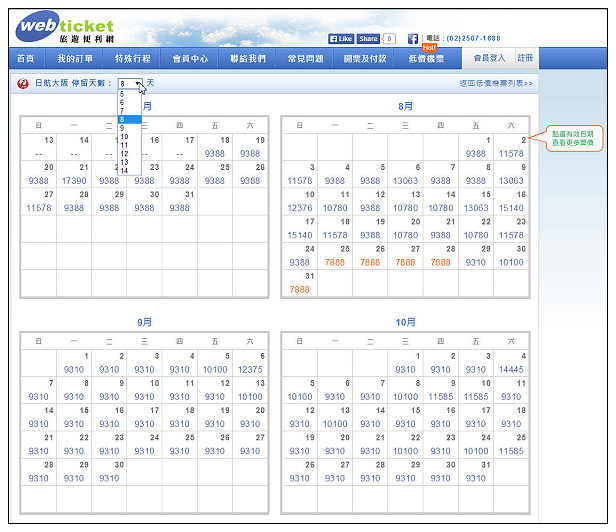Open the stay days dropdown arrow
The width and height of the screenshot is (616, 532).
[x=138, y=84]
